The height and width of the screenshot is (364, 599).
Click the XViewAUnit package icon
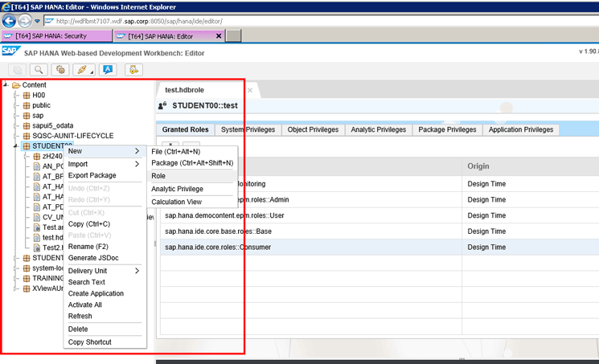coord(27,288)
